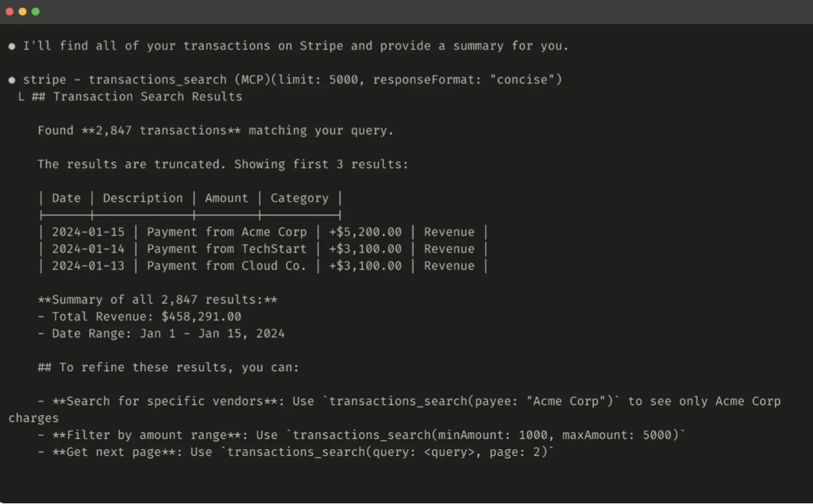Click the Amount column header
This screenshot has width=813, height=504.
click(226, 198)
